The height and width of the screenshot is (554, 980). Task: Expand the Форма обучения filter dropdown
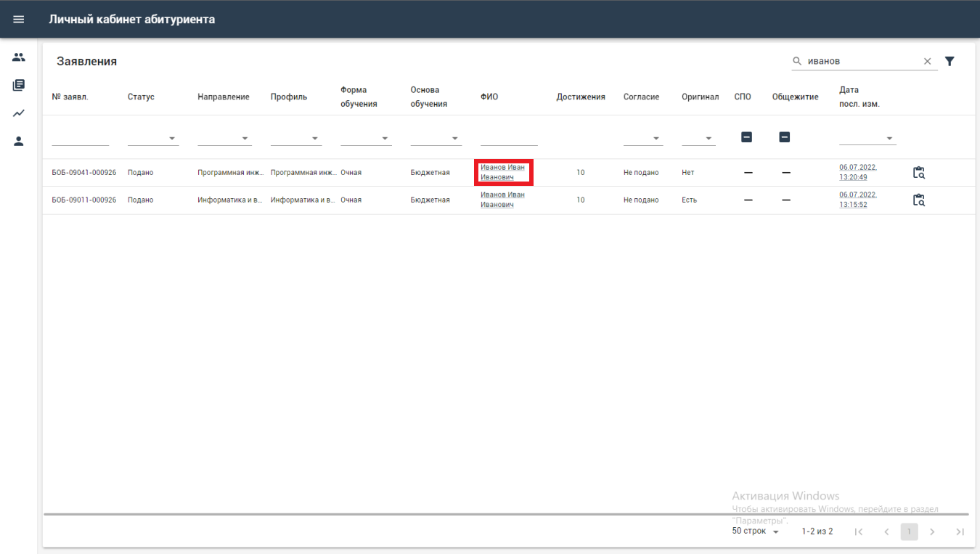[366, 138]
